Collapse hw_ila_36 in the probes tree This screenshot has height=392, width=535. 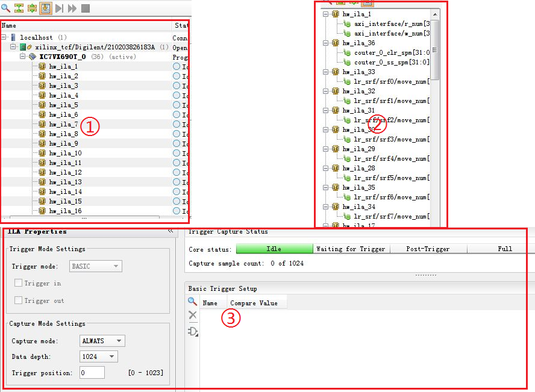325,43
